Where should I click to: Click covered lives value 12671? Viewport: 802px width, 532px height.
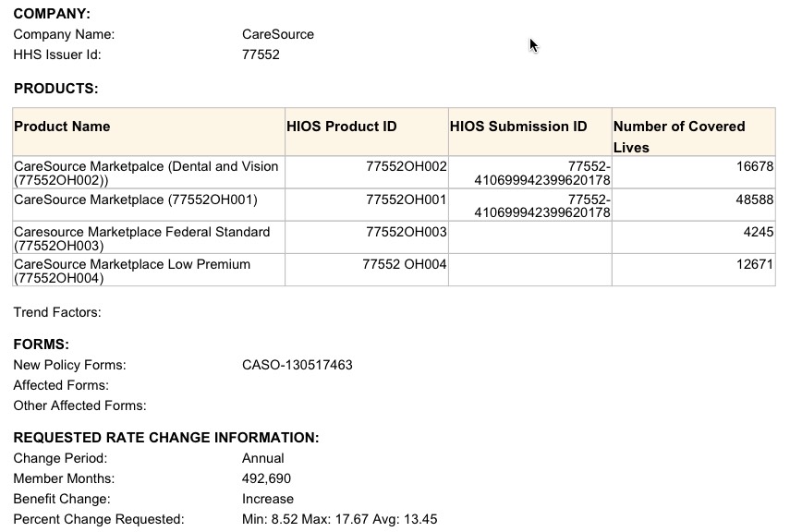[754, 265]
